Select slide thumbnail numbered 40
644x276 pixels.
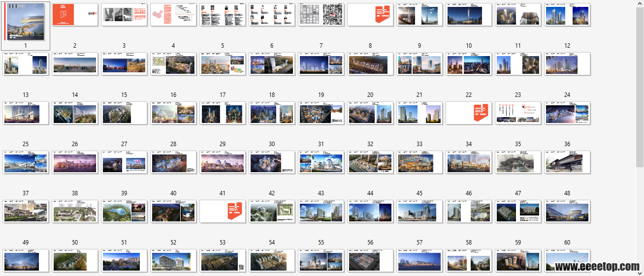click(x=173, y=162)
